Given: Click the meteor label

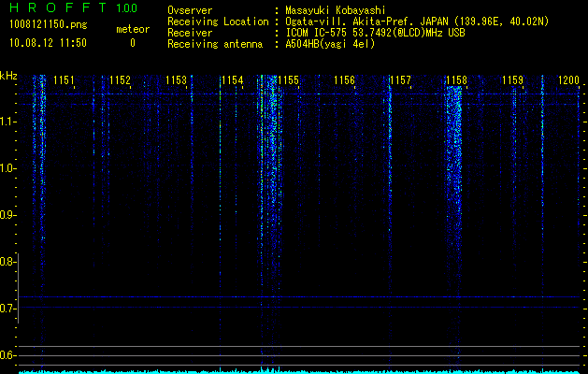Looking at the screenshot, I should pos(133,29).
